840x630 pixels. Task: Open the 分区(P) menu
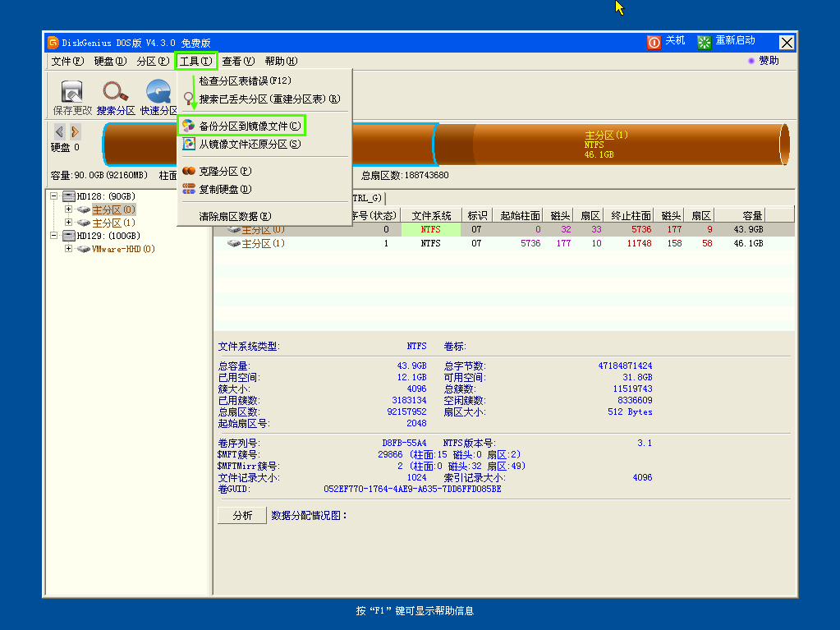(x=154, y=61)
